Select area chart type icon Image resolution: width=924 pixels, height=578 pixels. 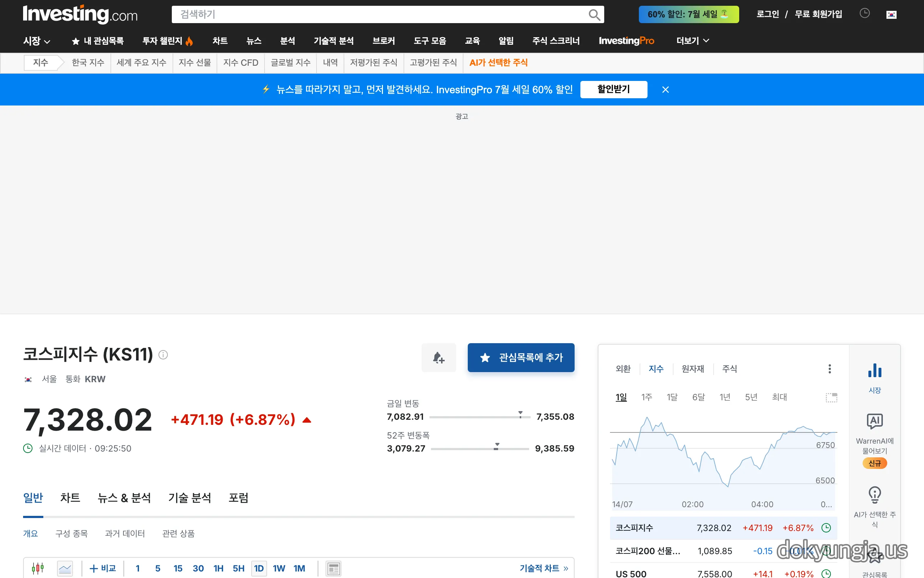click(65, 569)
